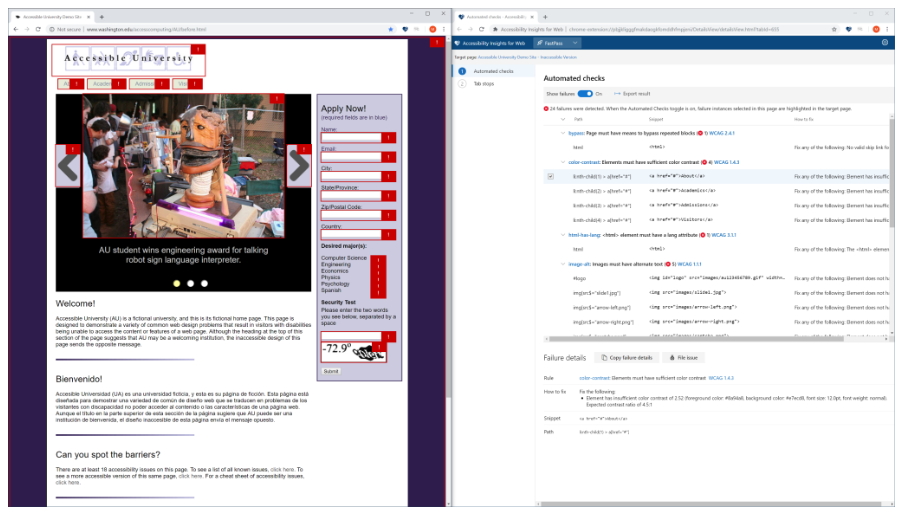This screenshot has width=907, height=516.
Task: Click failure marker on the Email input field
Action: pos(389,157)
